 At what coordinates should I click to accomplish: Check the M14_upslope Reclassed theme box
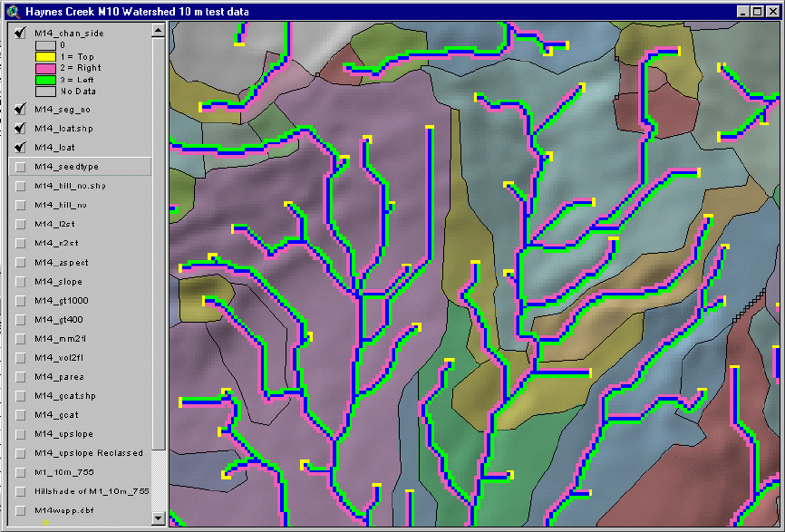pyautogui.click(x=21, y=453)
